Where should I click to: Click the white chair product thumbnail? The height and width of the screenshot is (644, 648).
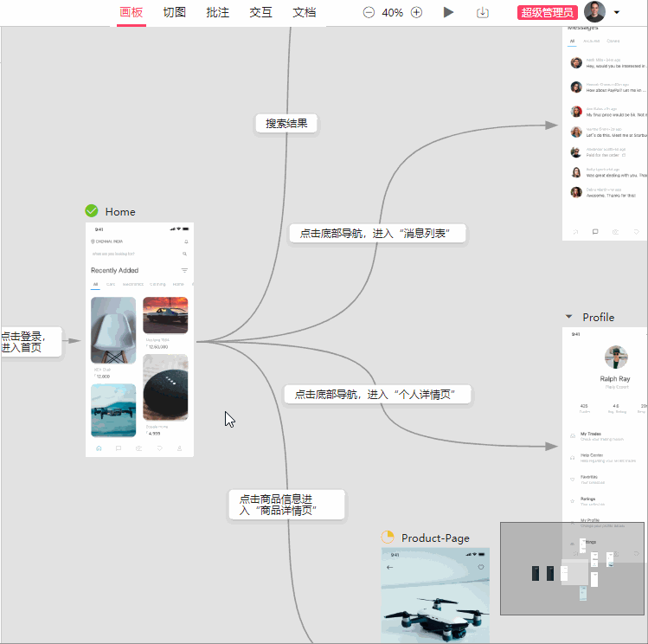[113, 331]
